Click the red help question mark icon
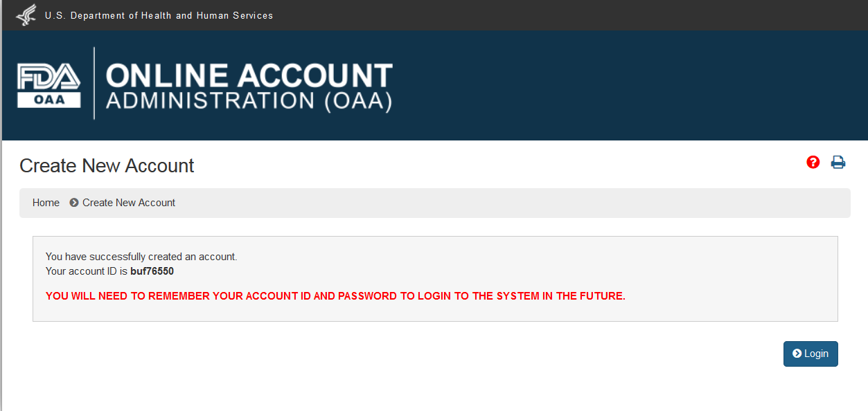This screenshot has width=868, height=411. pos(813,162)
